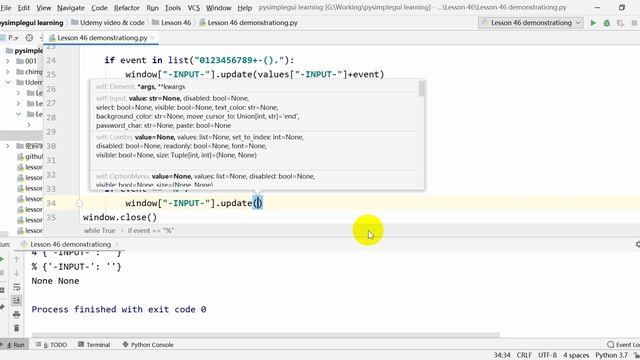Open the Project view selector dropdown
Screen dimensions: 640x360
tap(13, 38)
